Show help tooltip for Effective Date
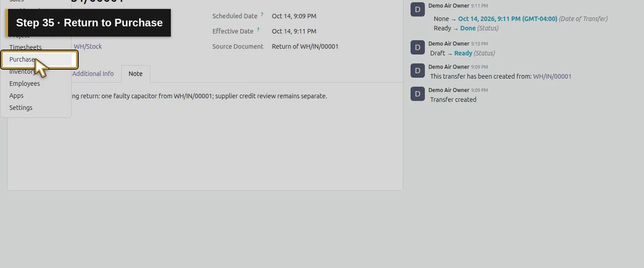 pyautogui.click(x=258, y=29)
